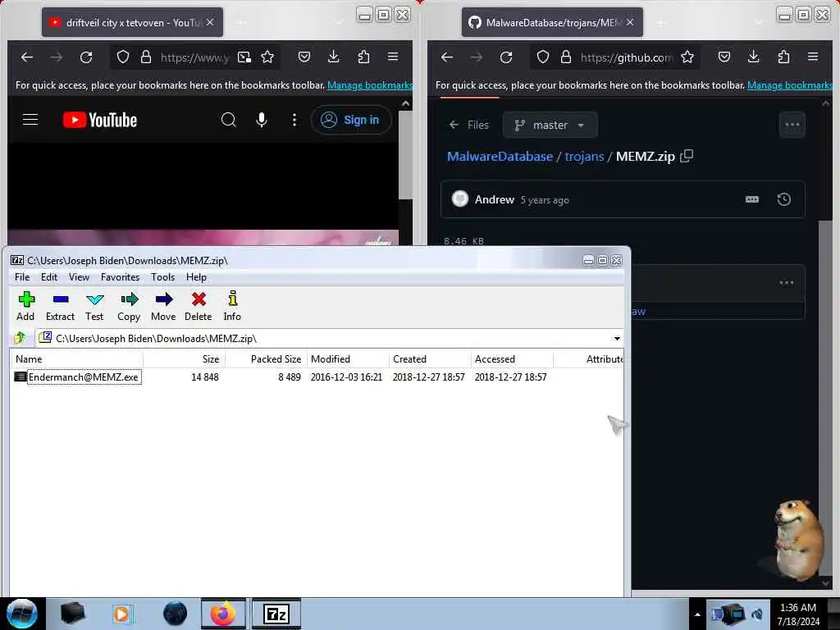840x630 pixels.
Task: Expand the master branch dropdown
Action: (x=550, y=126)
